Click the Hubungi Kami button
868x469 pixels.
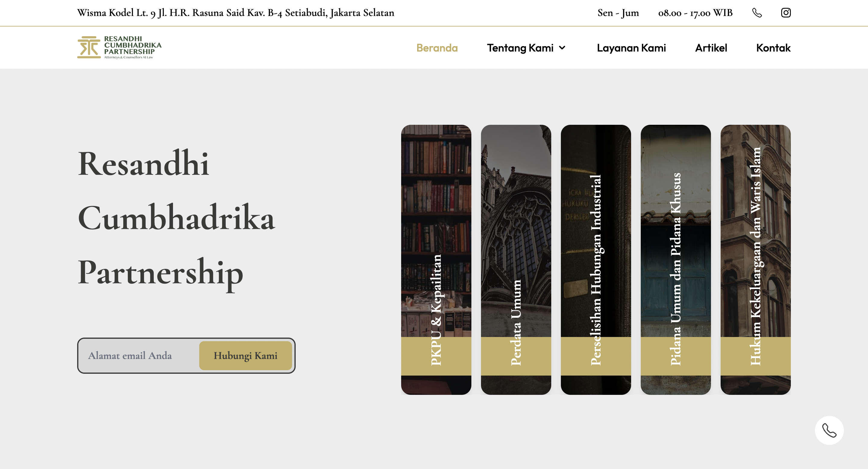[x=245, y=355]
